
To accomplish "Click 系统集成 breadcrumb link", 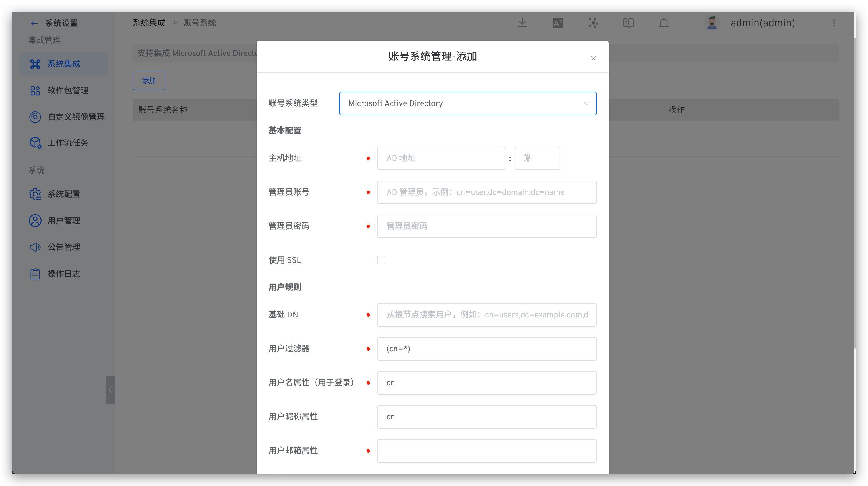I will 149,23.
